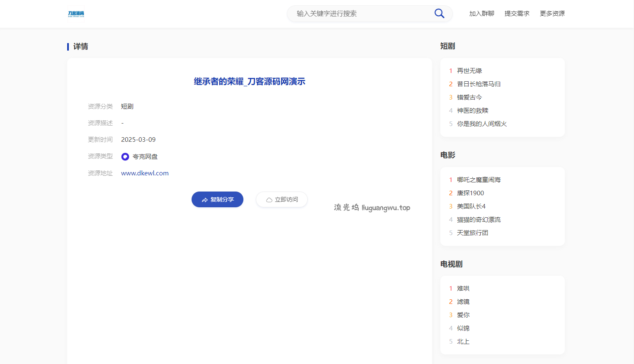The width and height of the screenshot is (634, 364).
Task: Select 美国队长4 in movie list
Action: tap(471, 206)
